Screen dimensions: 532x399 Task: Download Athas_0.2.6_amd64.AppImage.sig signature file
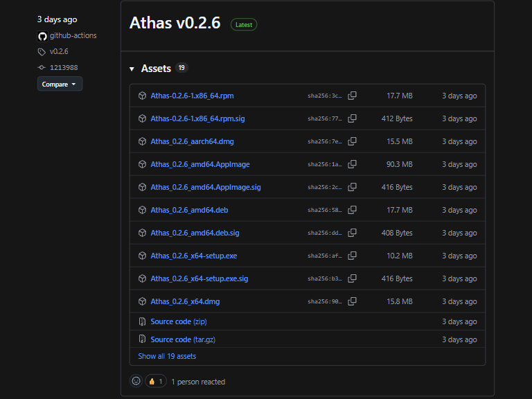pyautogui.click(x=205, y=187)
